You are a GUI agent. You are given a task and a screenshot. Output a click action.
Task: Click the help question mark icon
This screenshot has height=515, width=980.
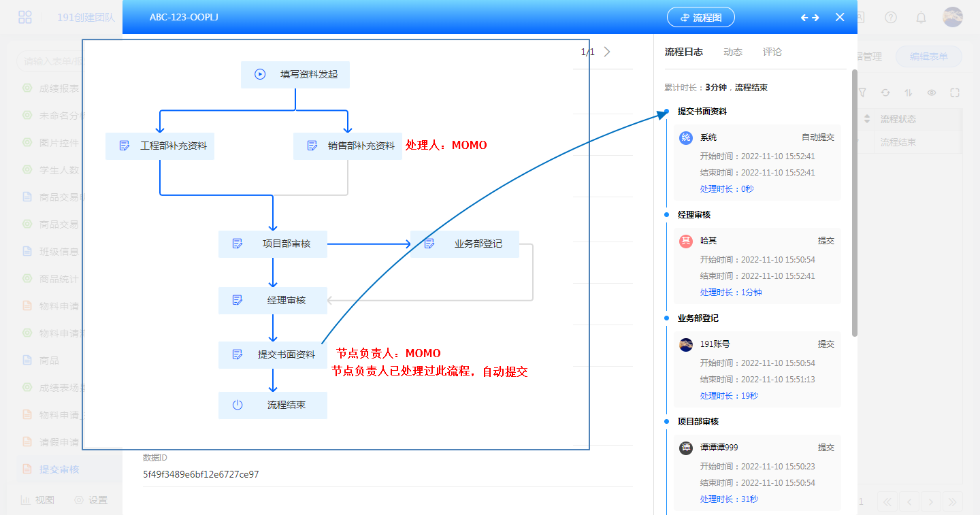click(x=891, y=18)
